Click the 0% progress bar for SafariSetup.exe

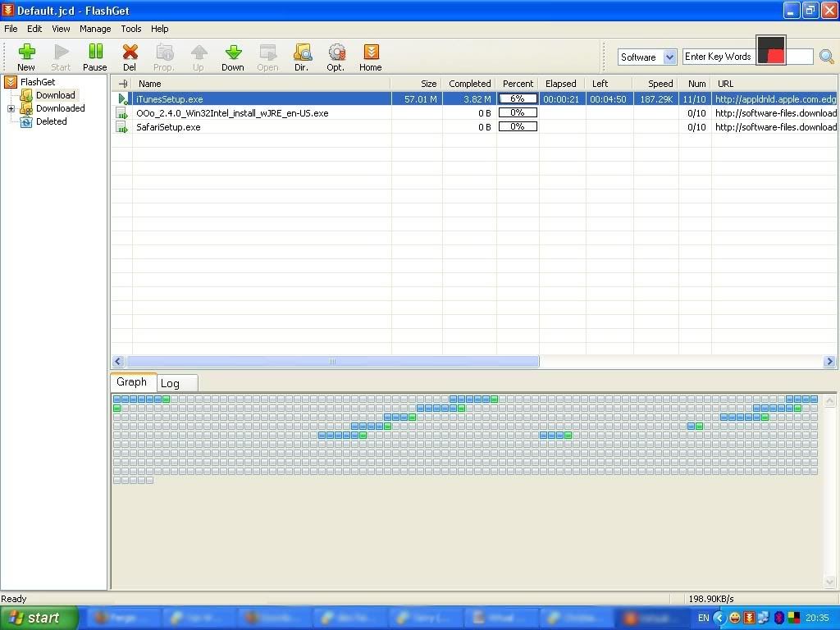coord(518,126)
